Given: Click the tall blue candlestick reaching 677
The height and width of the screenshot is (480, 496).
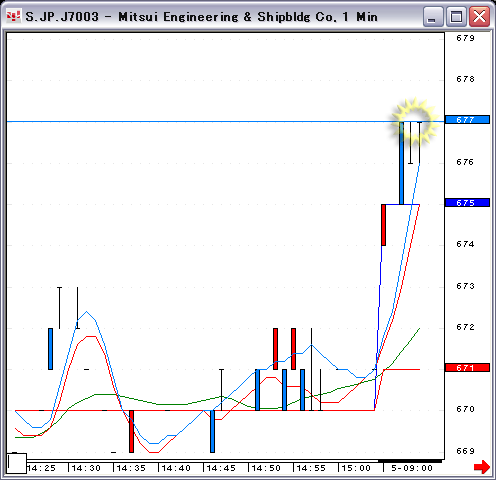Looking at the screenshot, I should (401, 163).
